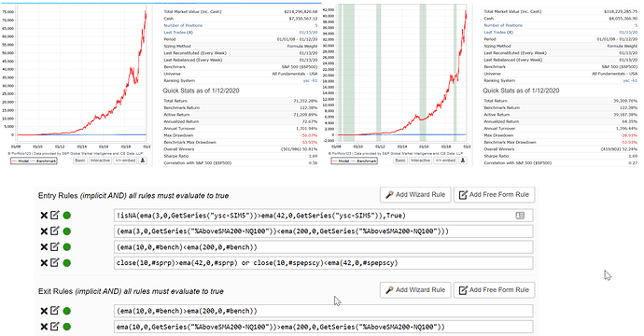Toggle Model/Benchmark legend on left chart
The height and width of the screenshot is (336, 644).
click(x=34, y=161)
